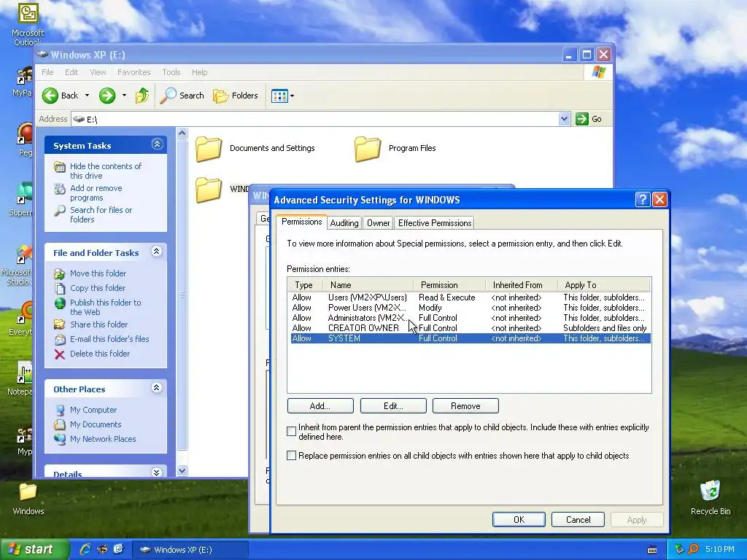Open the Address bar dropdown
The width and height of the screenshot is (747, 560).
pyautogui.click(x=564, y=119)
